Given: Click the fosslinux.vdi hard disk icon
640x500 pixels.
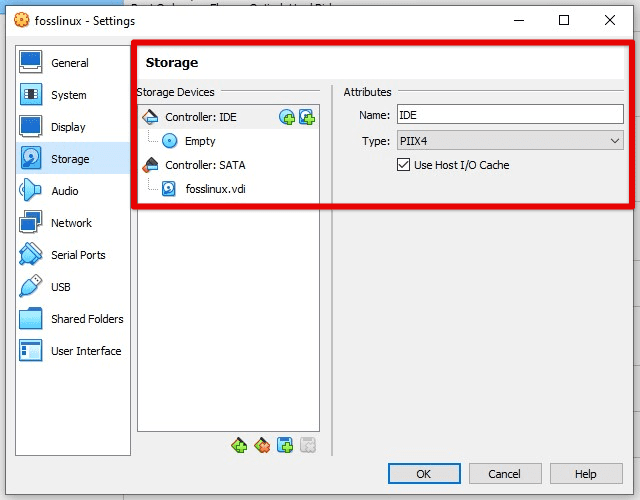Looking at the screenshot, I should tap(169, 189).
